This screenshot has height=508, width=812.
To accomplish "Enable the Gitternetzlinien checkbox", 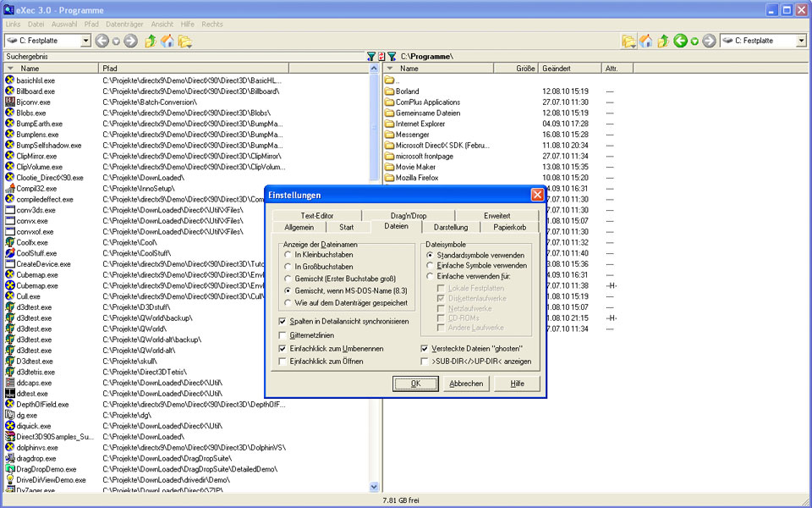I will [x=283, y=335].
